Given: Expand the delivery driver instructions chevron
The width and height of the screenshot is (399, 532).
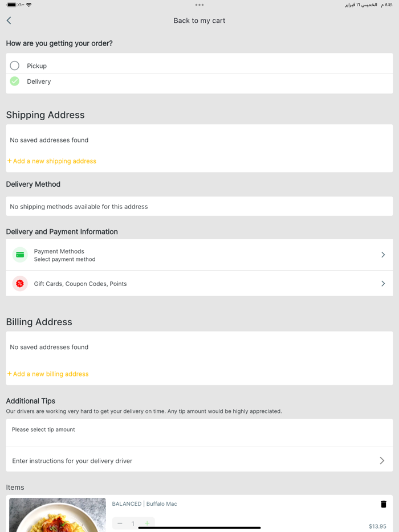Looking at the screenshot, I should tap(383, 460).
